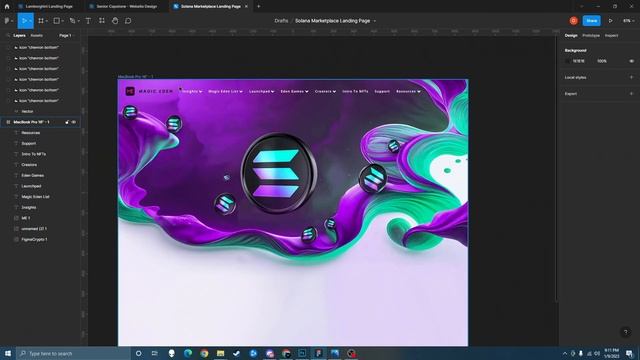
Task: Select the Launchpad text layer
Action: [31, 186]
